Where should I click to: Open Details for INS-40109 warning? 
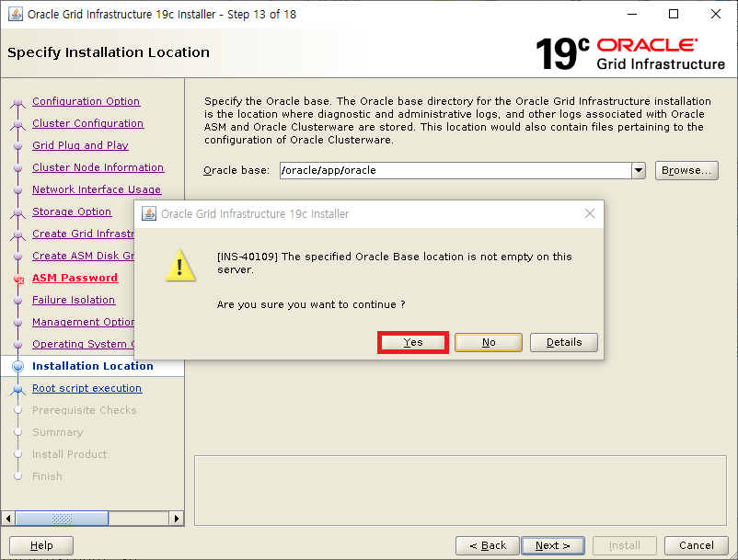[x=564, y=342]
